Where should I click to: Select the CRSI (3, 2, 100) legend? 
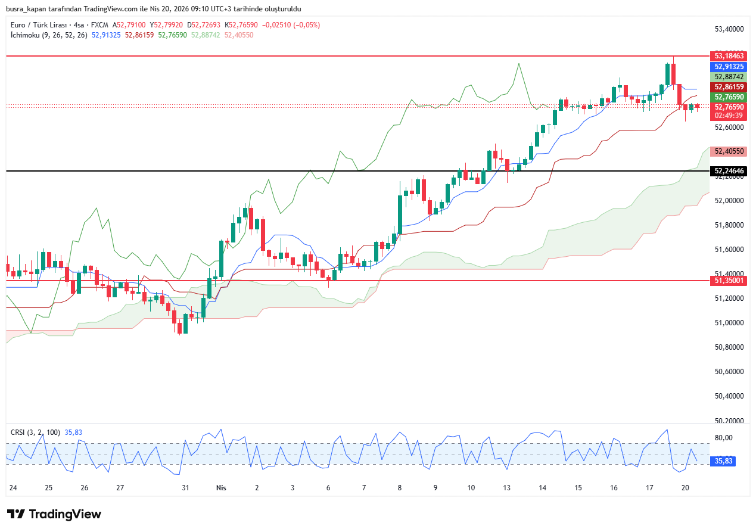pos(35,432)
